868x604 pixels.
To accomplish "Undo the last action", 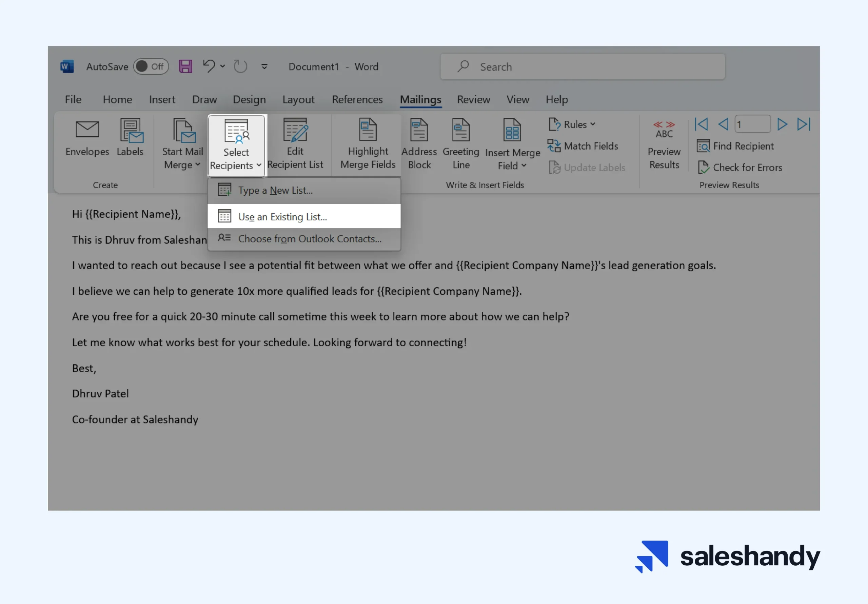I will 209,66.
